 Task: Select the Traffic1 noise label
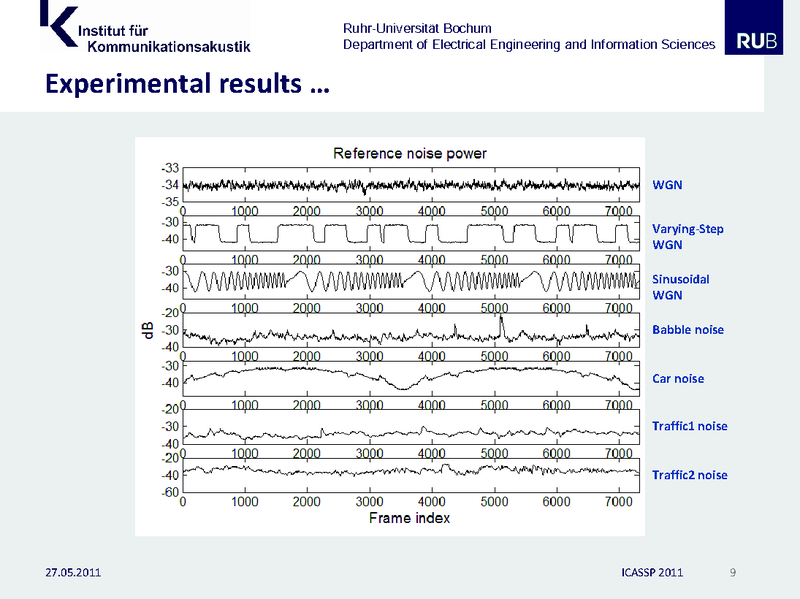[689, 426]
